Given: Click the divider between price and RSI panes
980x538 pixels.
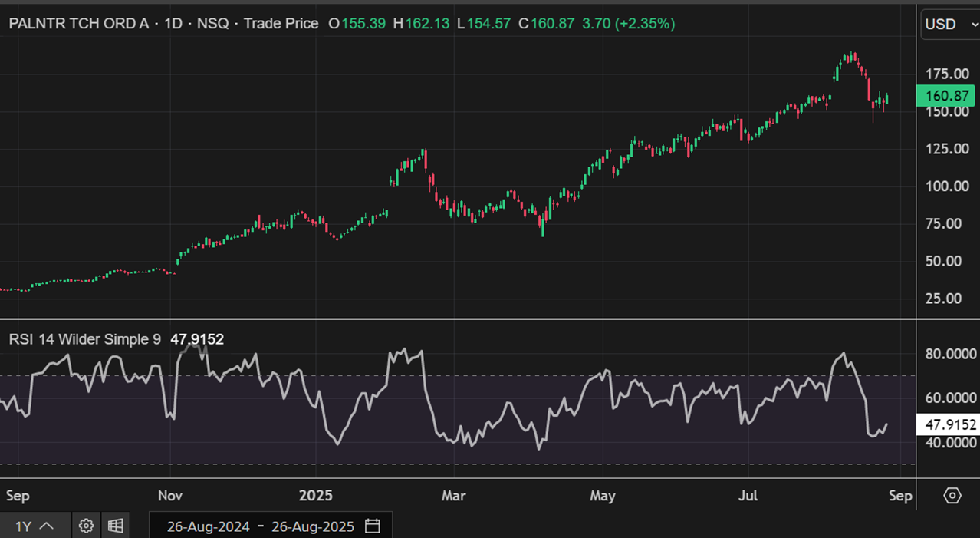Looking at the screenshot, I should (460, 319).
